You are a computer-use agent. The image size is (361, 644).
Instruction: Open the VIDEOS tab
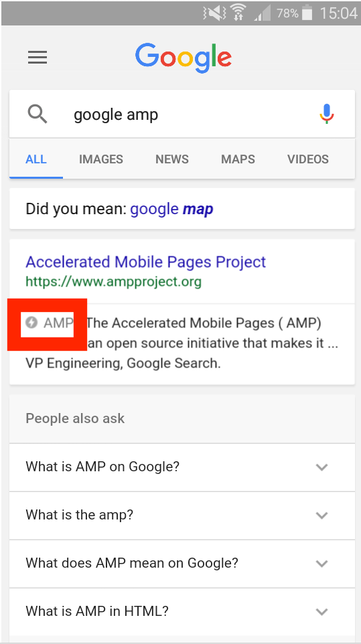(308, 159)
